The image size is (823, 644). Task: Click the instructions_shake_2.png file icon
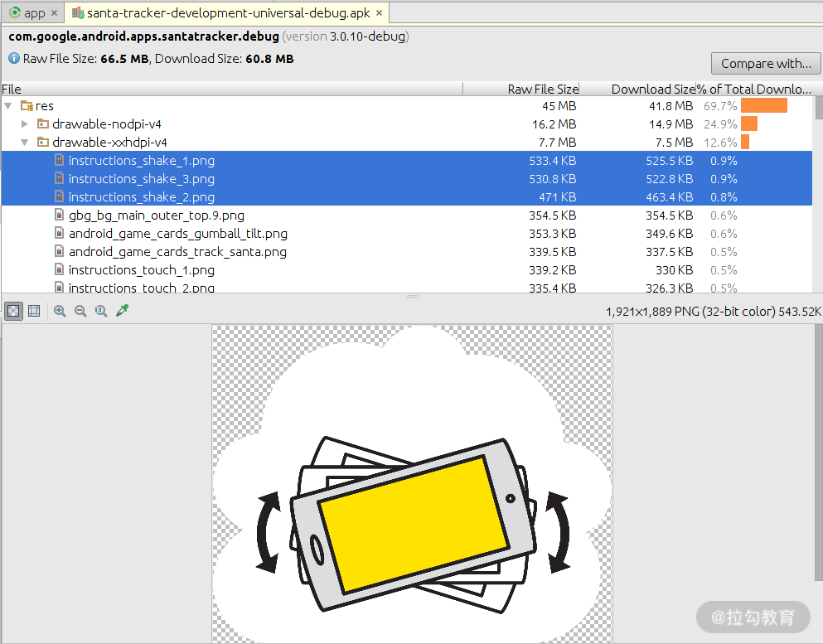60,196
